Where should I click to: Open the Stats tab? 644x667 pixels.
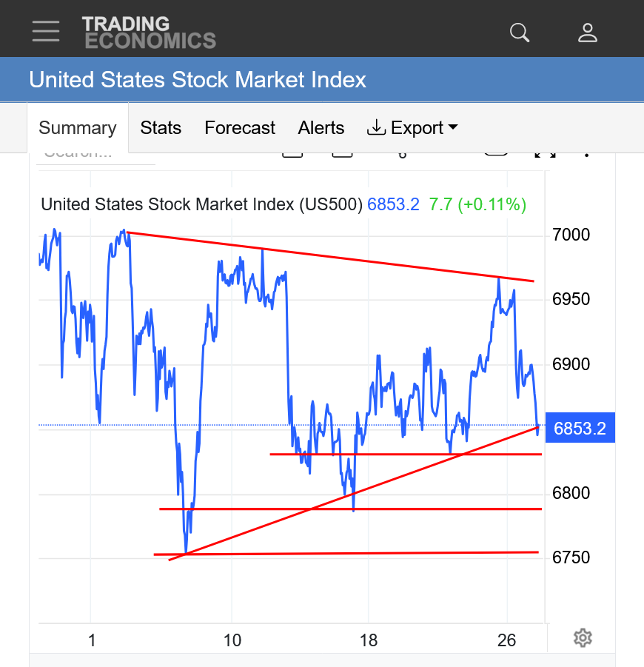[161, 128]
